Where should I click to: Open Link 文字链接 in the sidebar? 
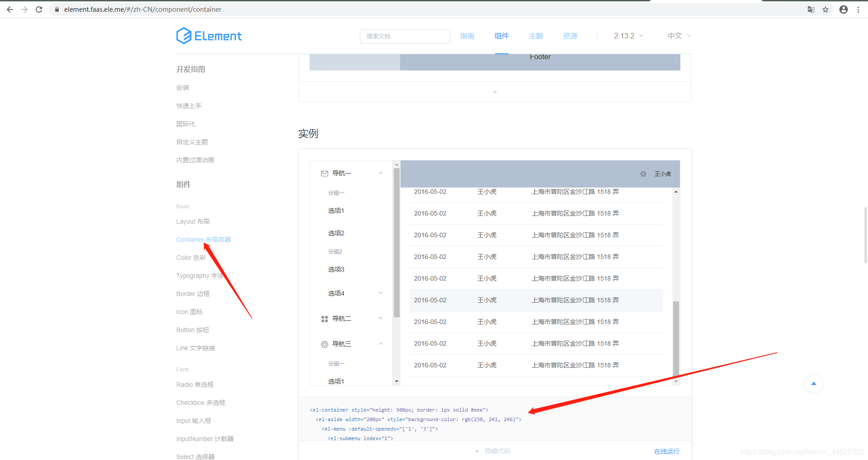tap(196, 348)
